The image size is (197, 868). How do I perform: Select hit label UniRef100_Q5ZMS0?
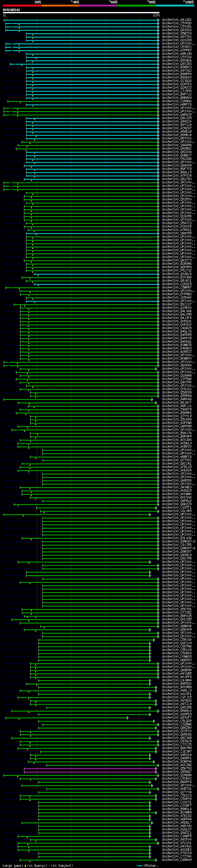tap(177, 200)
